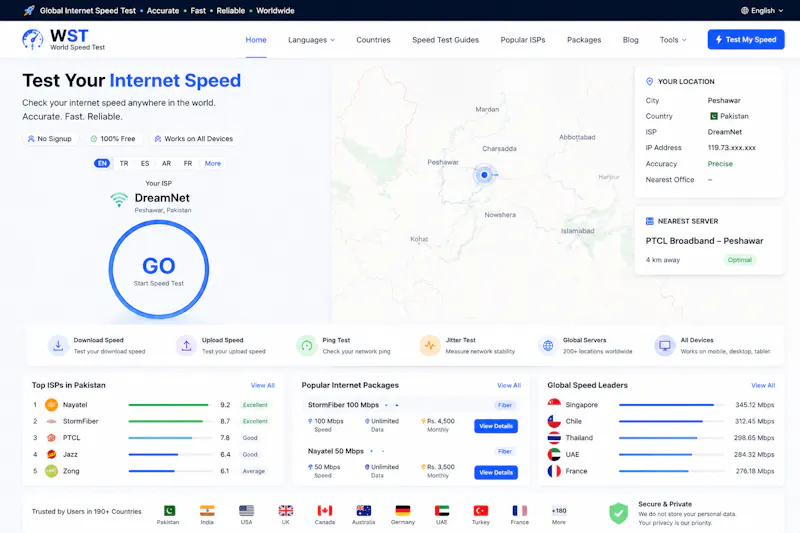Open the Blog page

[630, 40]
